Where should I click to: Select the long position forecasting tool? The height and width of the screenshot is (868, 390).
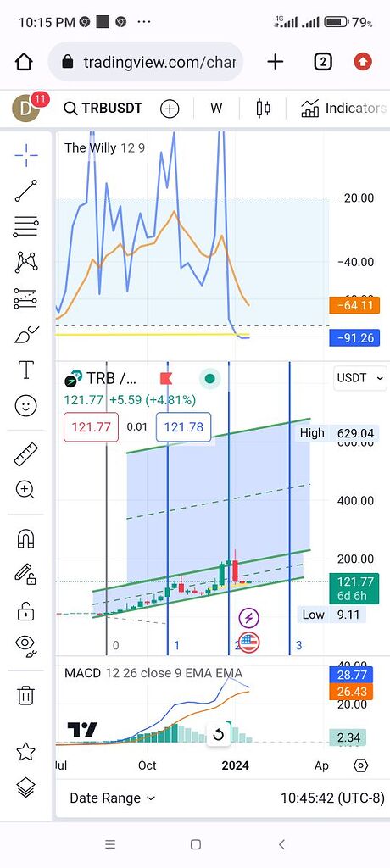click(26, 298)
